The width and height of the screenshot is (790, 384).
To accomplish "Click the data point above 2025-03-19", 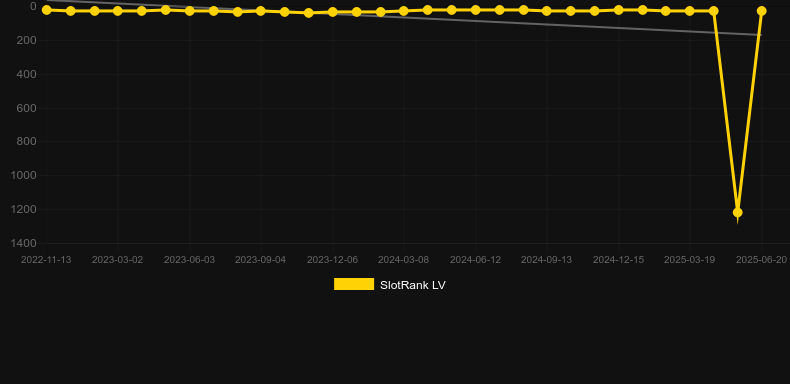I will 690,11.
